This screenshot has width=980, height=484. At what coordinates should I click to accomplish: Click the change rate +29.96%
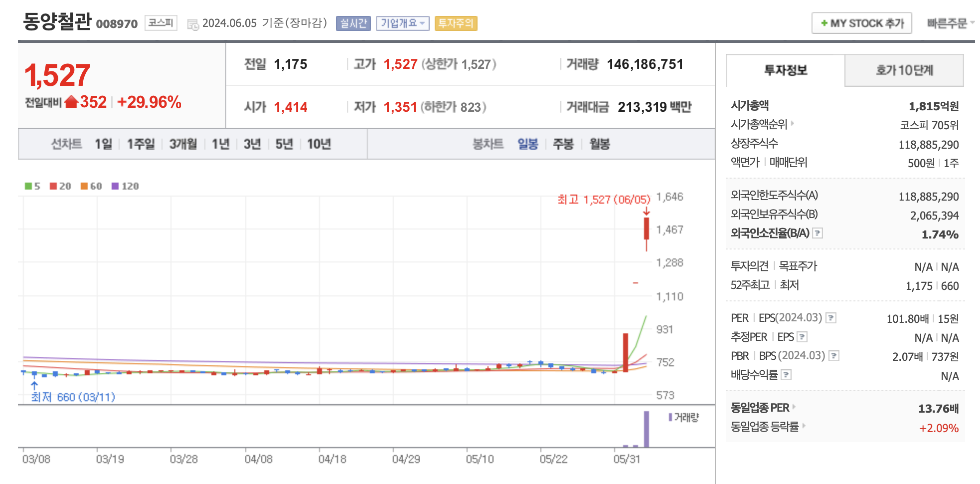(x=149, y=102)
